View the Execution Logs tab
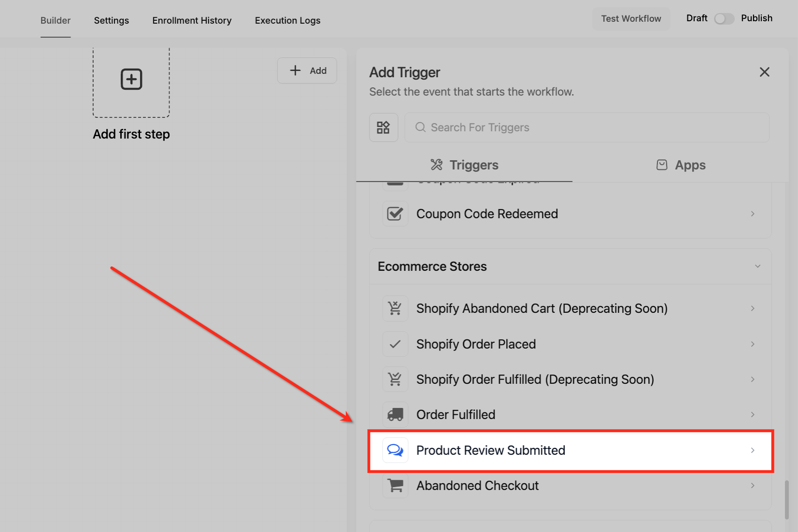Image resolution: width=798 pixels, height=532 pixels. pos(288,20)
